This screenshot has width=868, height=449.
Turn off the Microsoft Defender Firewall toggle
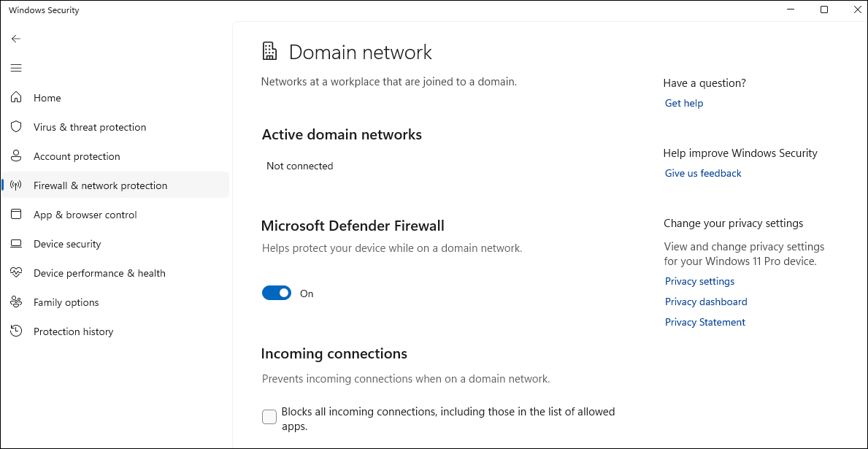pyautogui.click(x=276, y=292)
